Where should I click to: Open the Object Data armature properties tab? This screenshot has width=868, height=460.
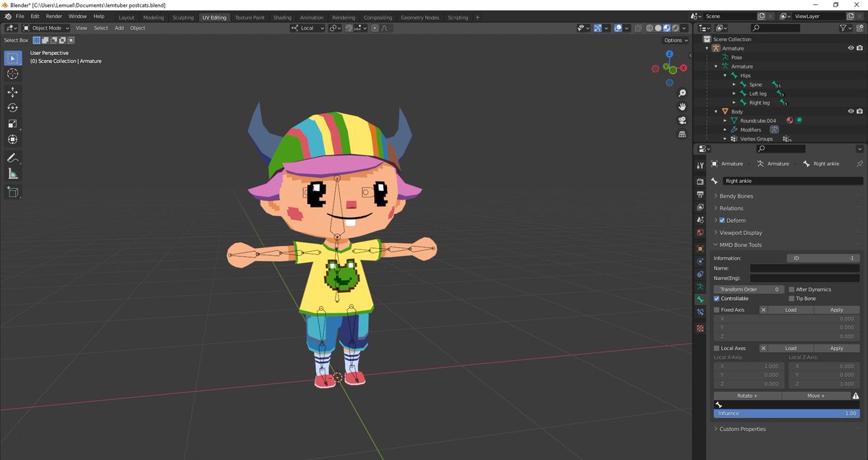coord(700,287)
